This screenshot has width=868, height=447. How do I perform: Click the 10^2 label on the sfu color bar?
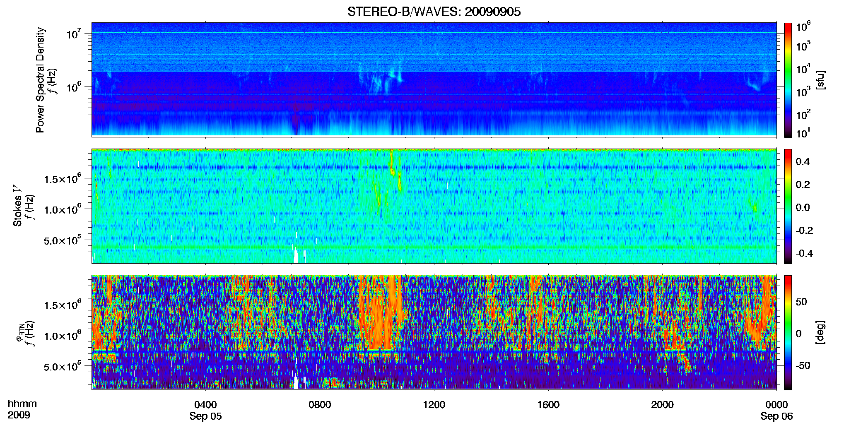tap(803, 114)
